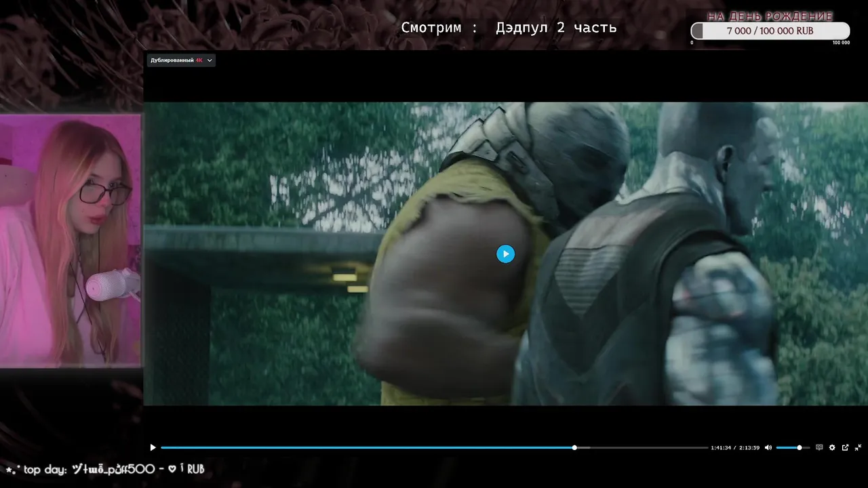Toggle subtitles with the captions icon
Viewport: 868px width, 488px height.
point(819,447)
